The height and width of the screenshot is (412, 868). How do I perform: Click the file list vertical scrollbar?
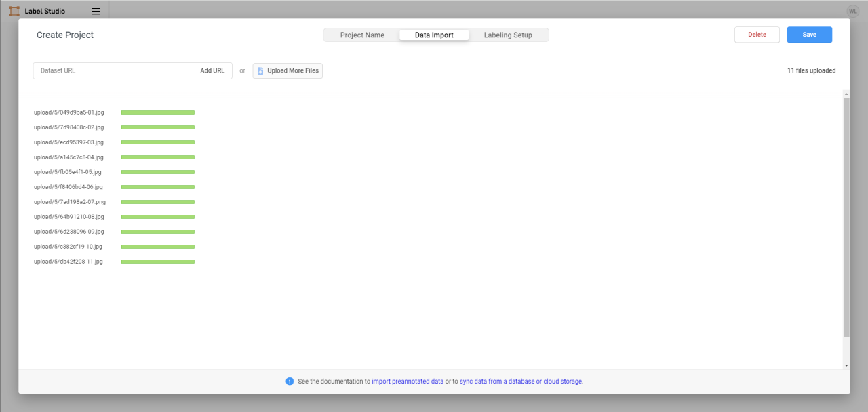tap(846, 217)
